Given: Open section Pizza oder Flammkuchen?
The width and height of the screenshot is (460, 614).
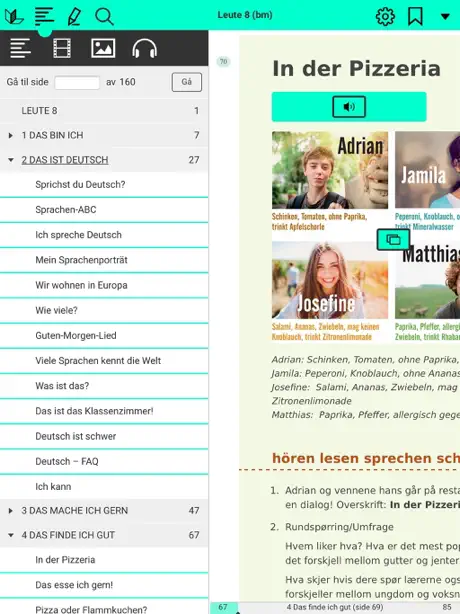Looking at the screenshot, I should tap(104, 607).
